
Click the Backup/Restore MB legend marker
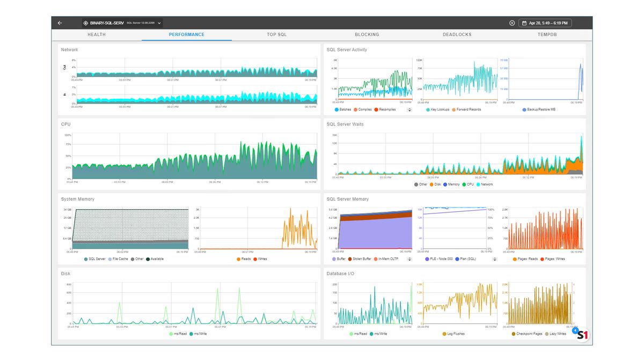coord(524,109)
